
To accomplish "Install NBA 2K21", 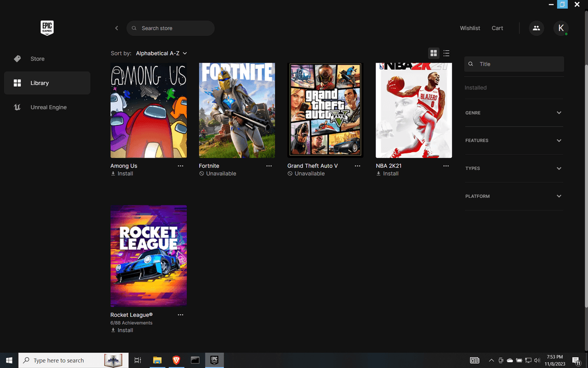I will 388,173.
